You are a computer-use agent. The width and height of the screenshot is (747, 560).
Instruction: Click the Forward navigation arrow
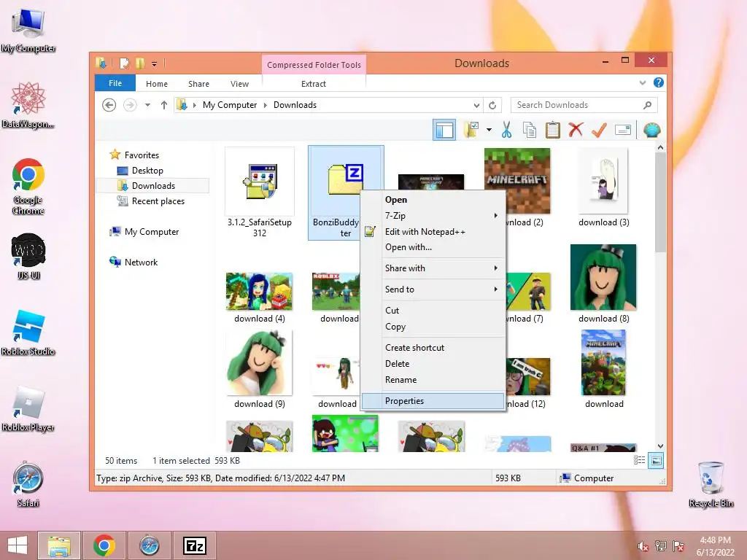click(x=130, y=105)
